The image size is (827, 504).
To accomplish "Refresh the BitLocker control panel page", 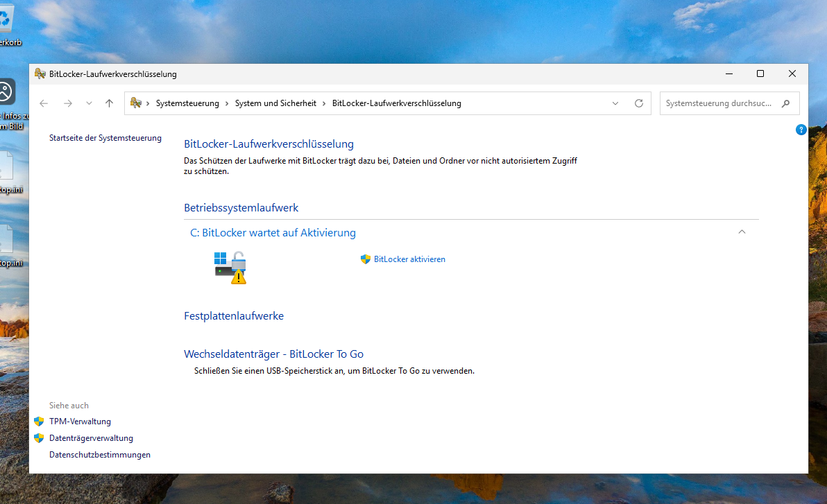I will click(x=639, y=103).
